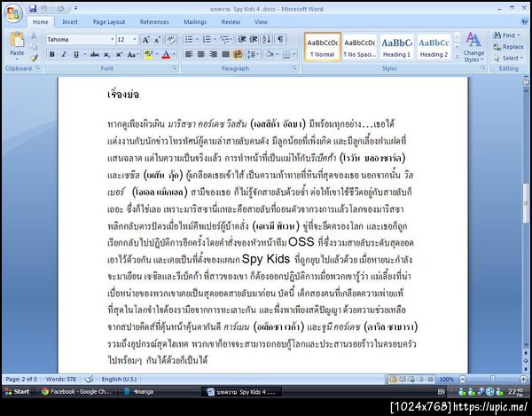Cut the selection with scissors icon
532x416 pixels.
(x=34, y=35)
